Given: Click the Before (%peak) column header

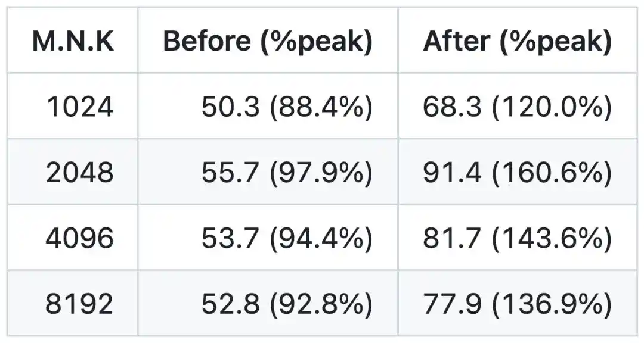Looking at the screenshot, I should pos(268,40).
